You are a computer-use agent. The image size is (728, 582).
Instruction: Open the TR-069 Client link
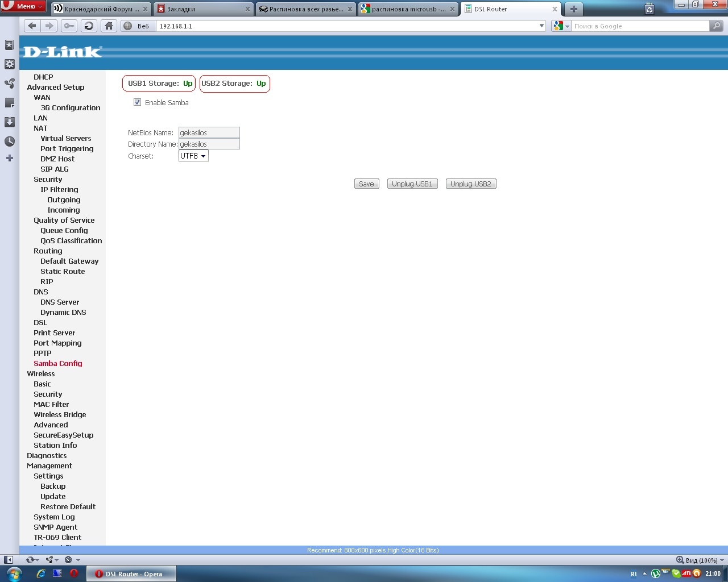tap(57, 538)
